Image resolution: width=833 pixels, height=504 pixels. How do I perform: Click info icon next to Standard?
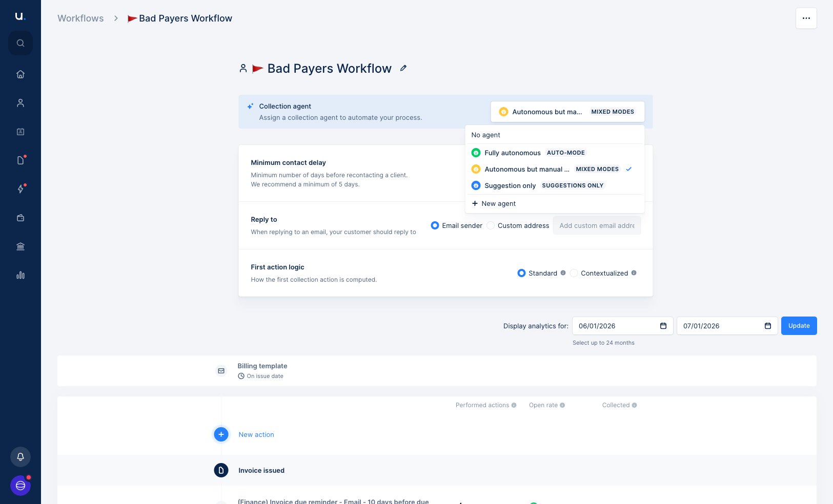tap(563, 273)
